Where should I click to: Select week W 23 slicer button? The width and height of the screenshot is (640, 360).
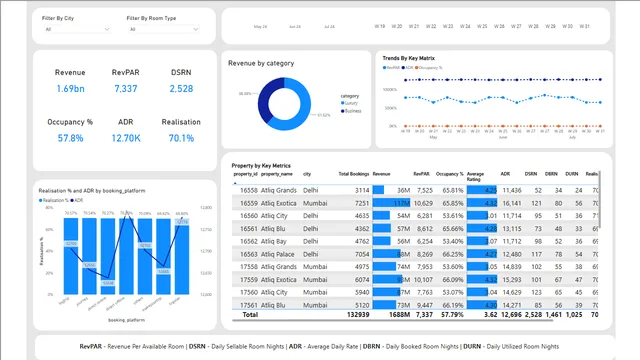click(448, 26)
